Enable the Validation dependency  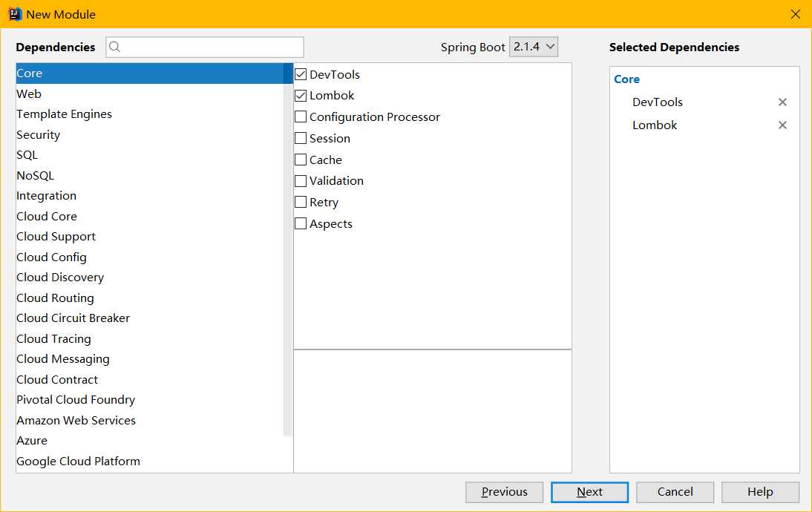coord(301,180)
